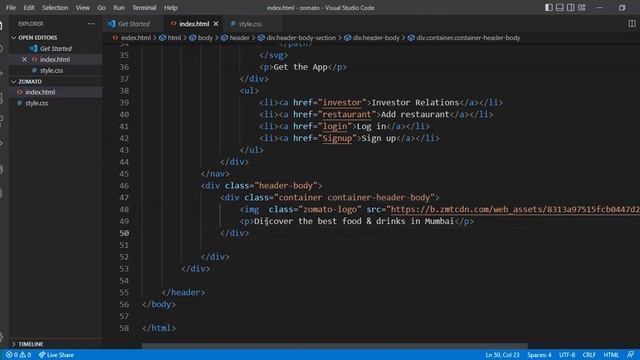The width and height of the screenshot is (640, 360).
Task: Change encoding via UTF-8 status
Action: tap(567, 355)
